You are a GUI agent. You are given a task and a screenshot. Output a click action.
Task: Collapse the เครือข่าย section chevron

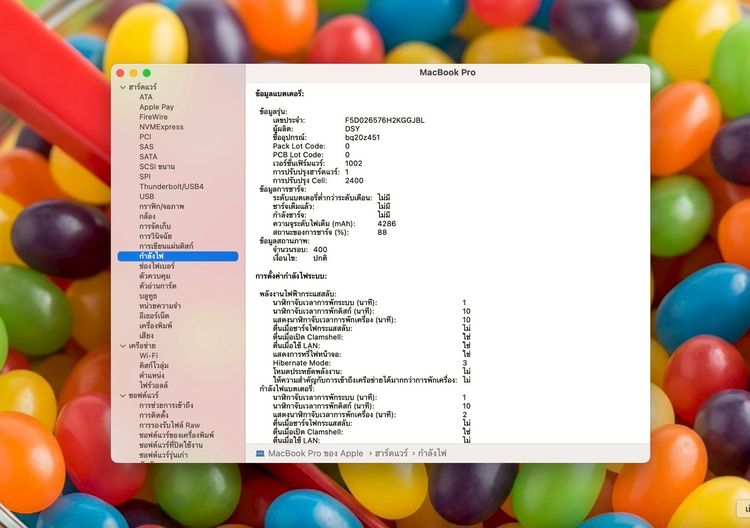(123, 346)
